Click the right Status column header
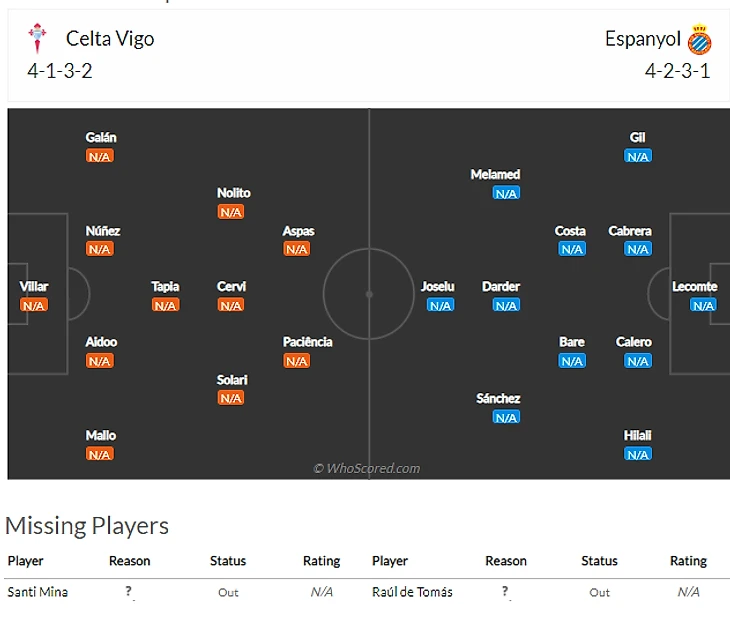This screenshot has height=624, width=730. coord(599,561)
